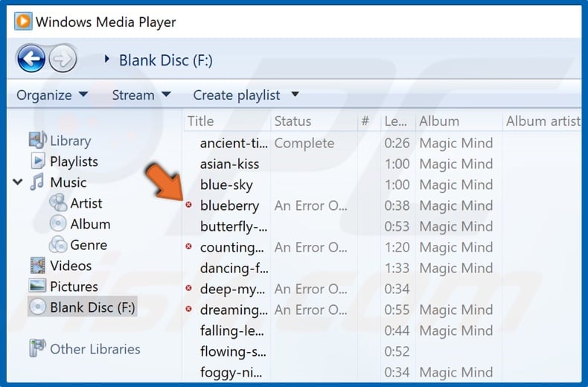Image resolution: width=588 pixels, height=387 pixels.
Task: Select Videos in the navigation pane
Action: 71,266
